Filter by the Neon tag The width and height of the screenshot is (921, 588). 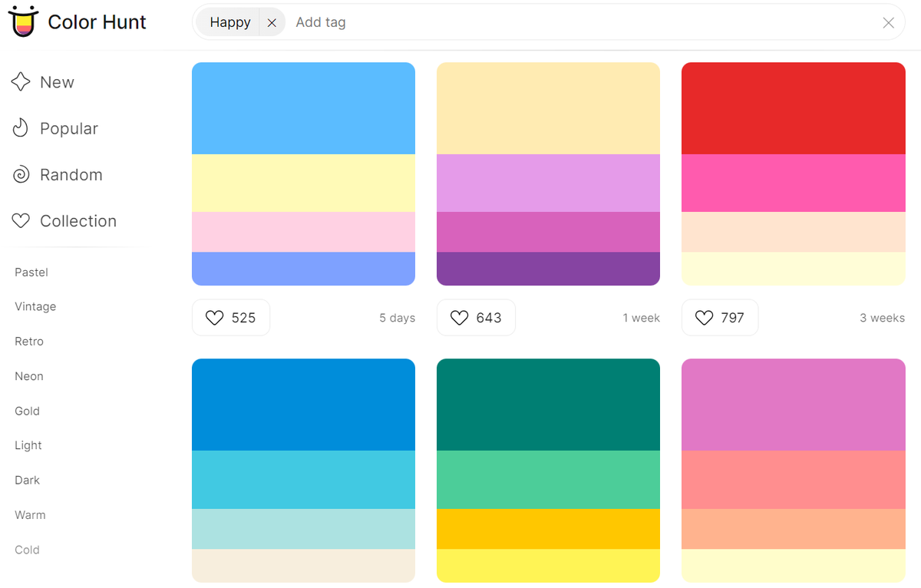(29, 376)
